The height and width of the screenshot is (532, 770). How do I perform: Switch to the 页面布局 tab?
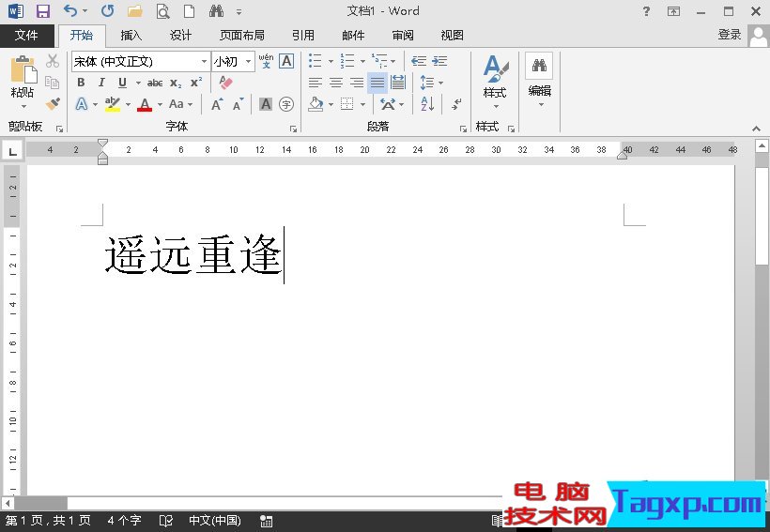242,35
